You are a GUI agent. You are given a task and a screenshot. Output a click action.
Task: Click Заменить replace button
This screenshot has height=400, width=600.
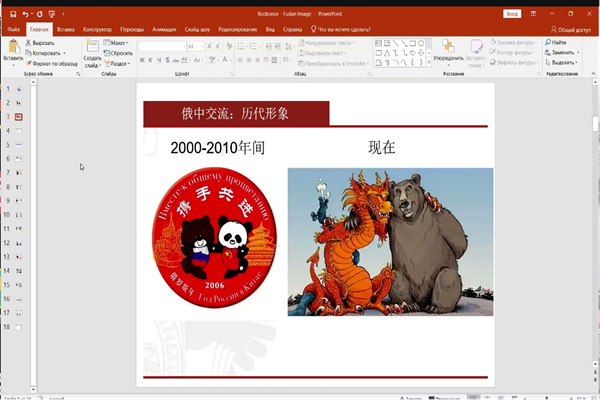click(x=562, y=52)
